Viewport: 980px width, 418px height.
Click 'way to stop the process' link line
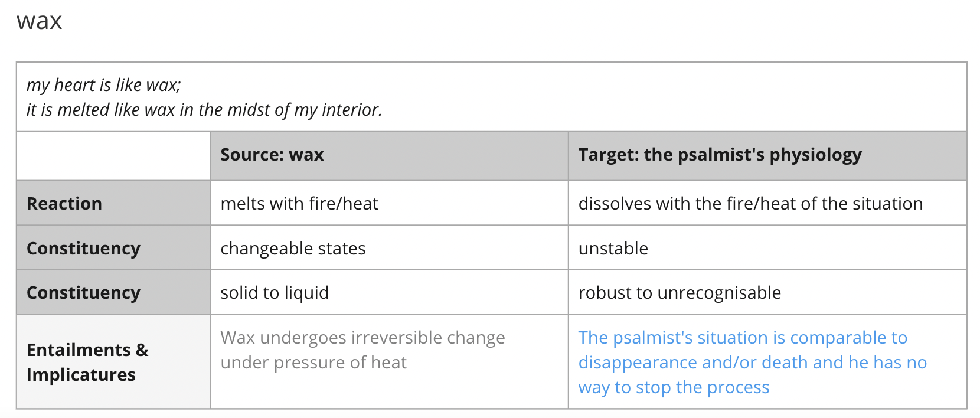(x=673, y=387)
